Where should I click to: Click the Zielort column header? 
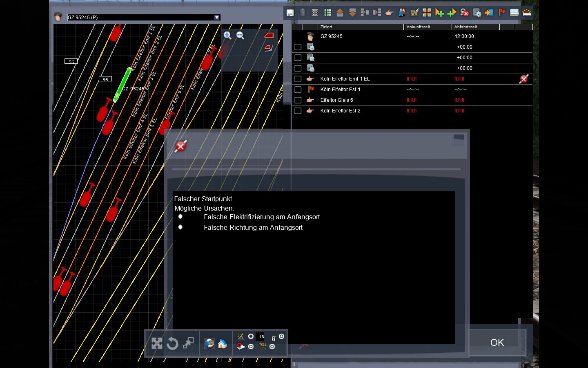coord(359,27)
